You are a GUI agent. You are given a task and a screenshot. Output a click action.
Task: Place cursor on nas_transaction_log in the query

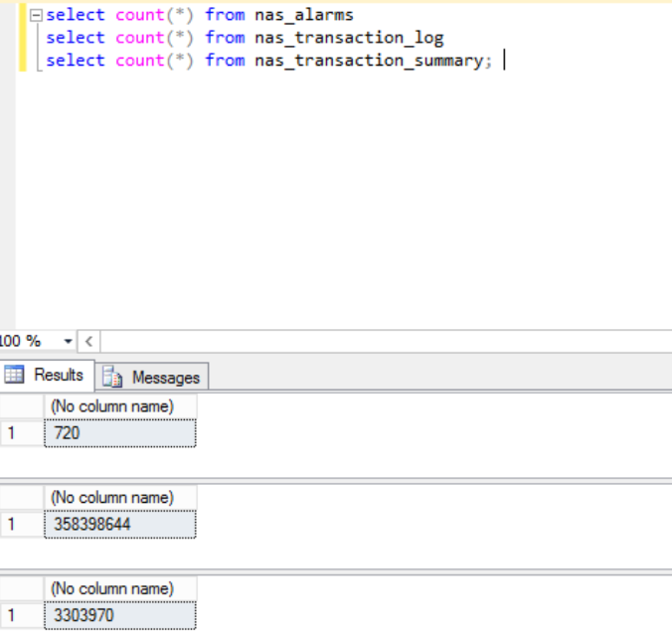[348, 38]
